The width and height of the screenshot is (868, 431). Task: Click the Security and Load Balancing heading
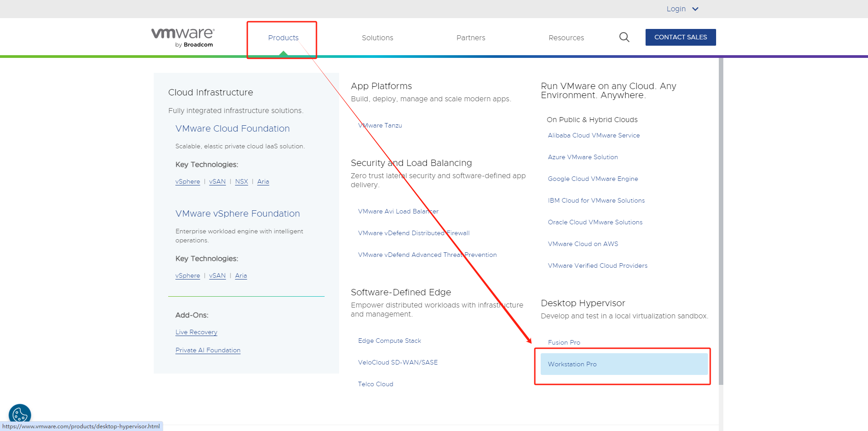pyautogui.click(x=411, y=163)
